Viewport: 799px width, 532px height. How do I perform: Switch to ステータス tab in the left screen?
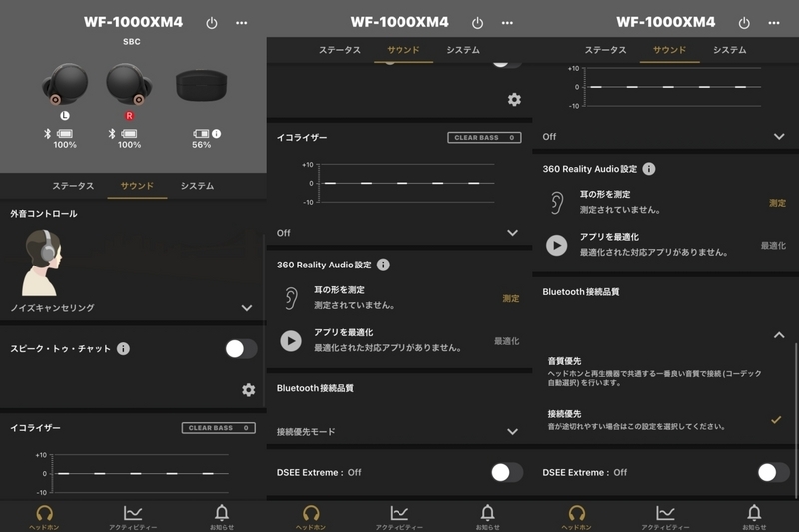[73, 186]
